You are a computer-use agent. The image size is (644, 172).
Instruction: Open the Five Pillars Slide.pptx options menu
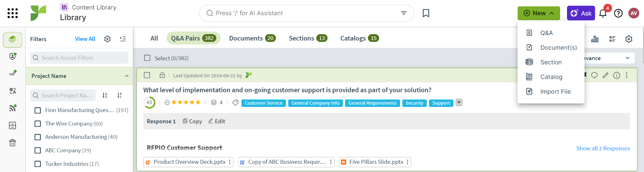[x=407, y=162]
